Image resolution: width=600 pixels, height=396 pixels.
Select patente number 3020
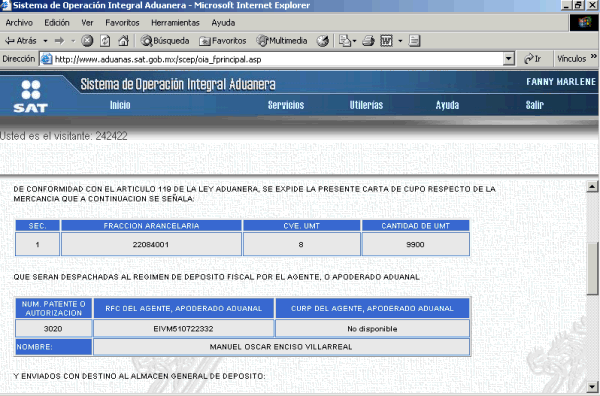point(53,329)
